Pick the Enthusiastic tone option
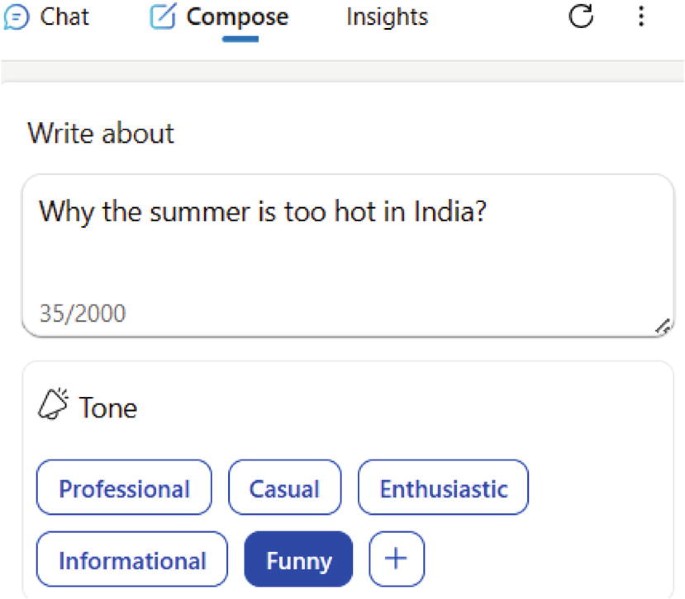 (x=443, y=488)
